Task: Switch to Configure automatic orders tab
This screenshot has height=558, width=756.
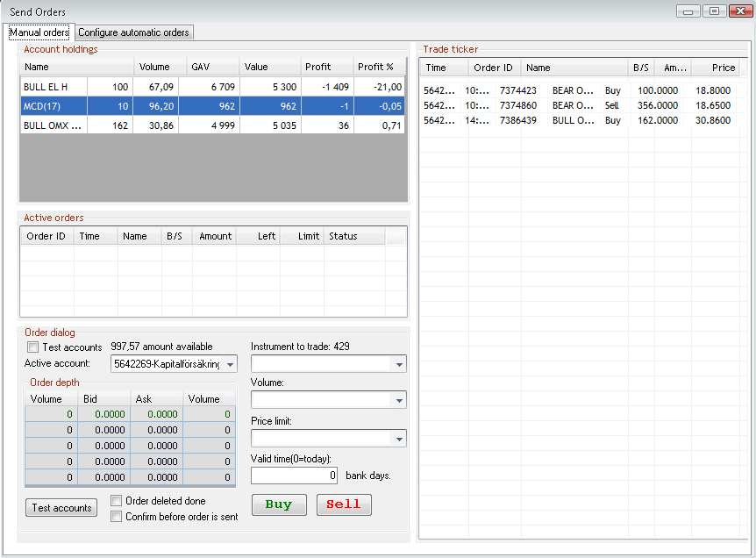Action: [x=133, y=32]
